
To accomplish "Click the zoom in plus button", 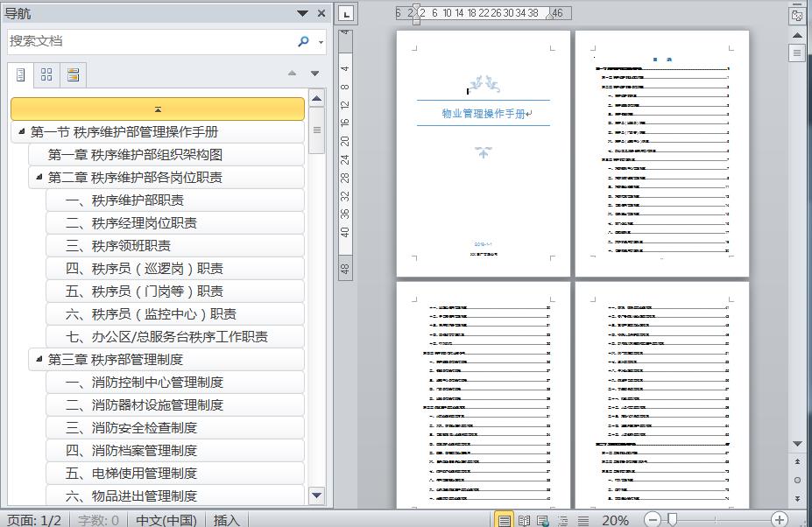I will (x=779, y=520).
